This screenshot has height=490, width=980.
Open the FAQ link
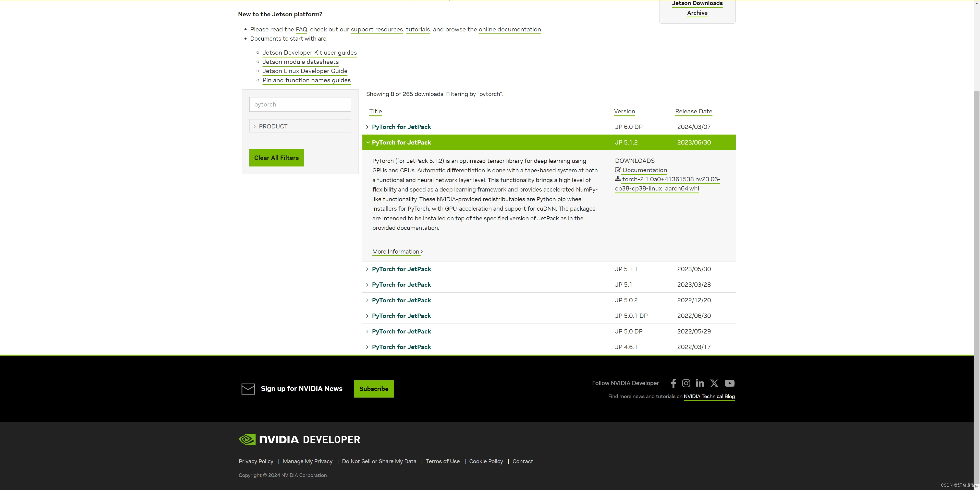(x=301, y=29)
